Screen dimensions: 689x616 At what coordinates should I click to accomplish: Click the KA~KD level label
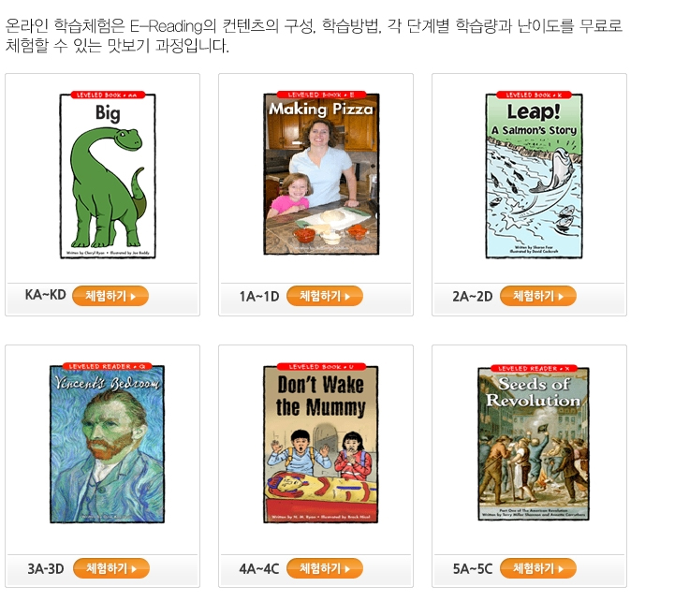point(45,295)
